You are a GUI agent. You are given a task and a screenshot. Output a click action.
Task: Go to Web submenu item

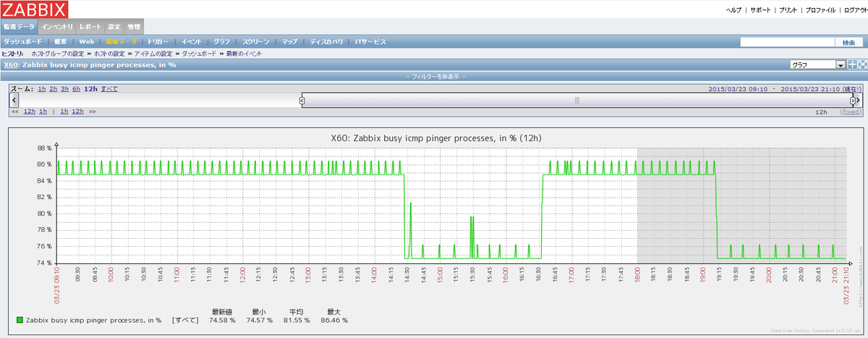87,42
